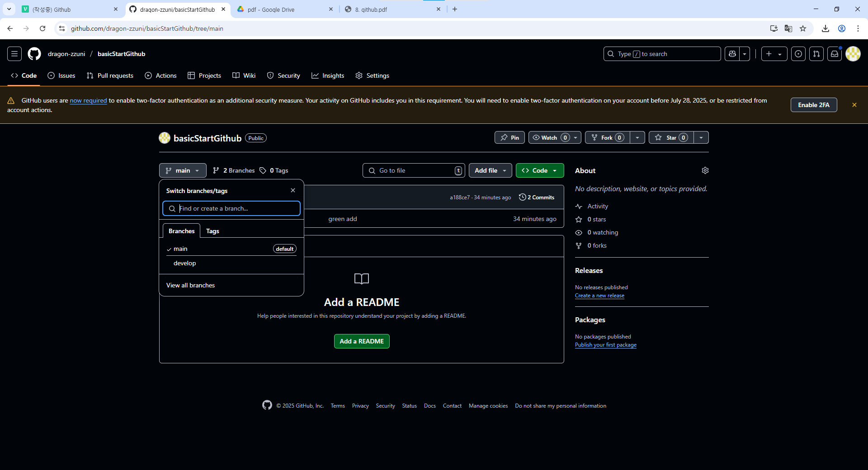Open the Pull requests tab
The image size is (868, 470).
110,75
